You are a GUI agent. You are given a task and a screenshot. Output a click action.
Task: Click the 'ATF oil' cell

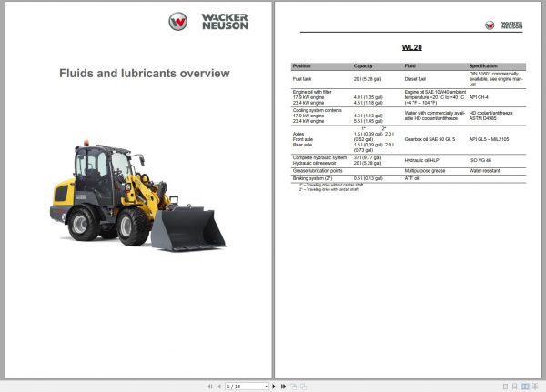(x=411, y=178)
